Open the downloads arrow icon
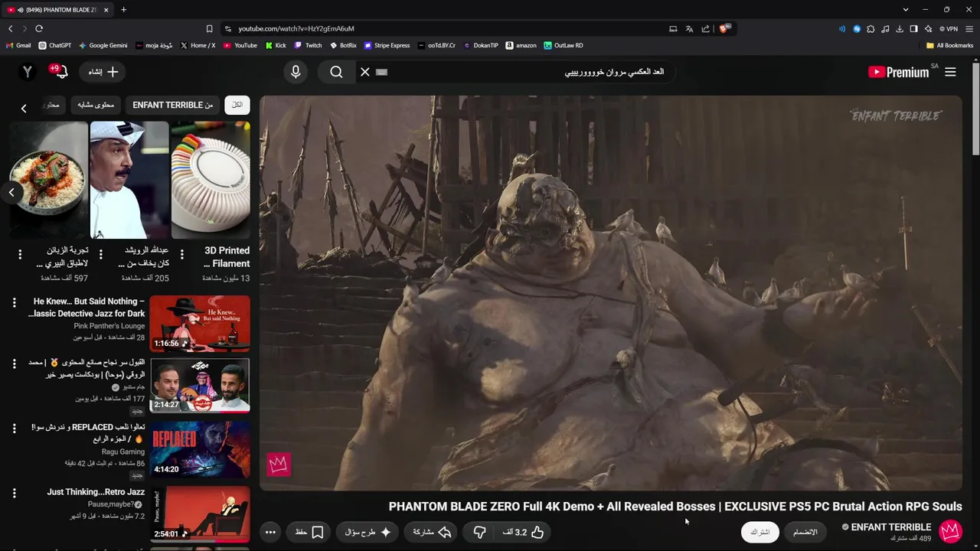Screen dimensions: 980x551 point(900,29)
